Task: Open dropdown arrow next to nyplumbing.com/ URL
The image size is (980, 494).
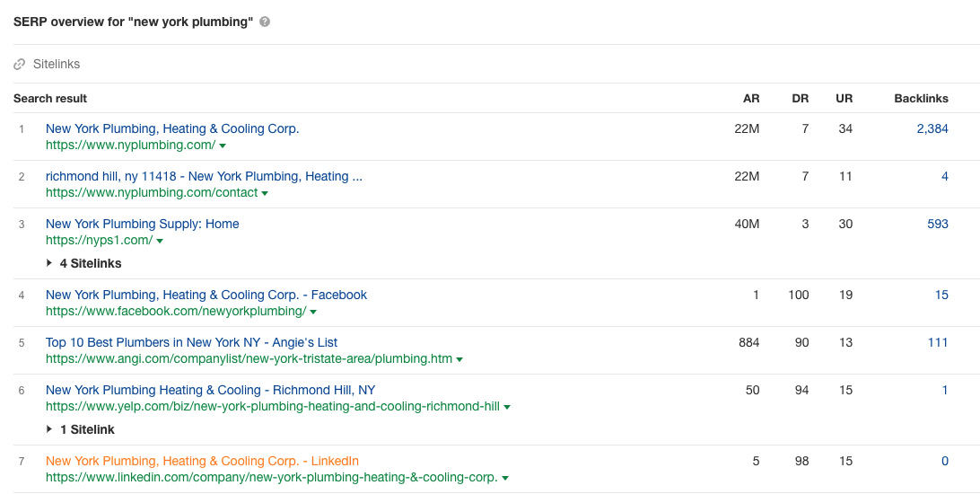Action: coord(223,146)
